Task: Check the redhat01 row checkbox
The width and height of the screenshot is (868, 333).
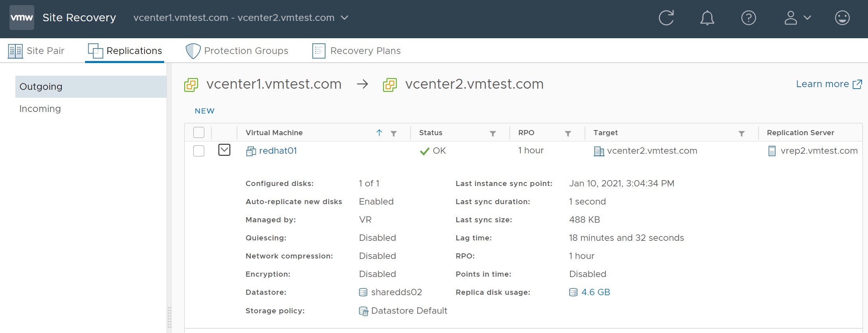Action: [199, 151]
